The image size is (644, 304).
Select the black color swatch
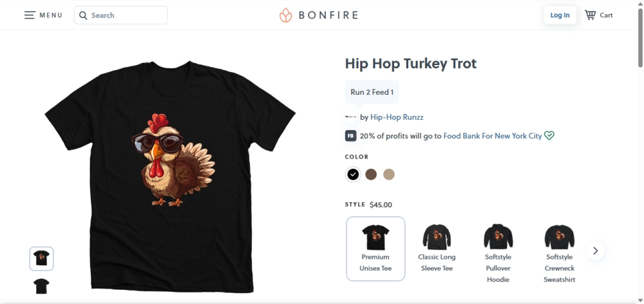coord(353,174)
